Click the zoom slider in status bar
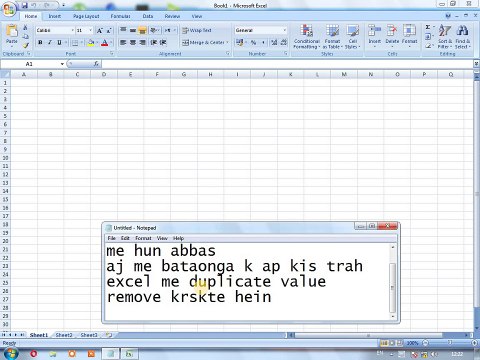 (450, 343)
